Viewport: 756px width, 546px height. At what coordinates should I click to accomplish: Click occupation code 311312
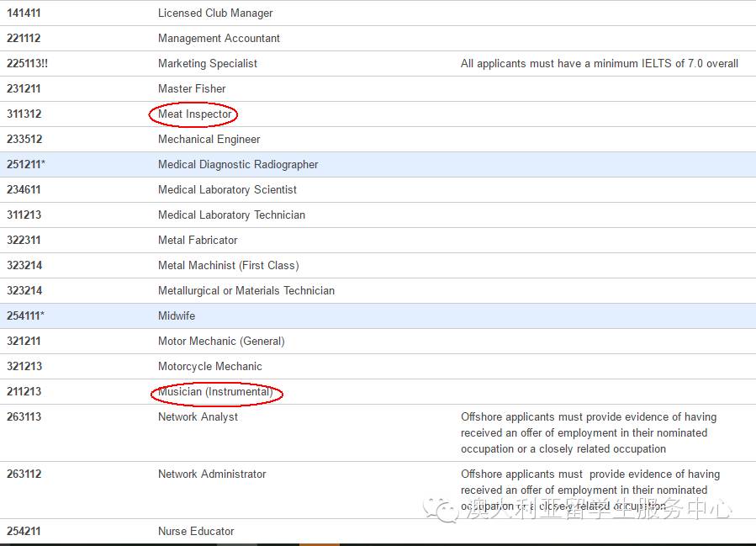[x=24, y=114]
